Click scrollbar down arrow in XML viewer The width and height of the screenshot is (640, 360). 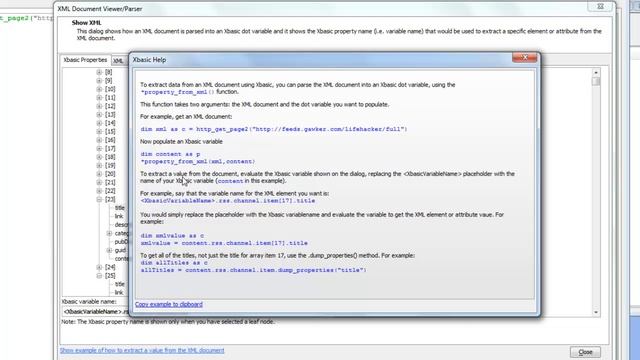[x=596, y=312]
